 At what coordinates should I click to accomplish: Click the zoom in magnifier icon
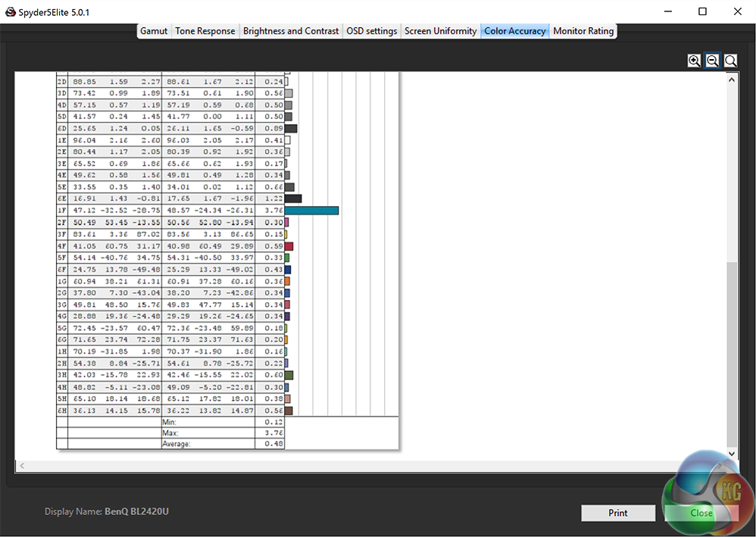tap(694, 61)
